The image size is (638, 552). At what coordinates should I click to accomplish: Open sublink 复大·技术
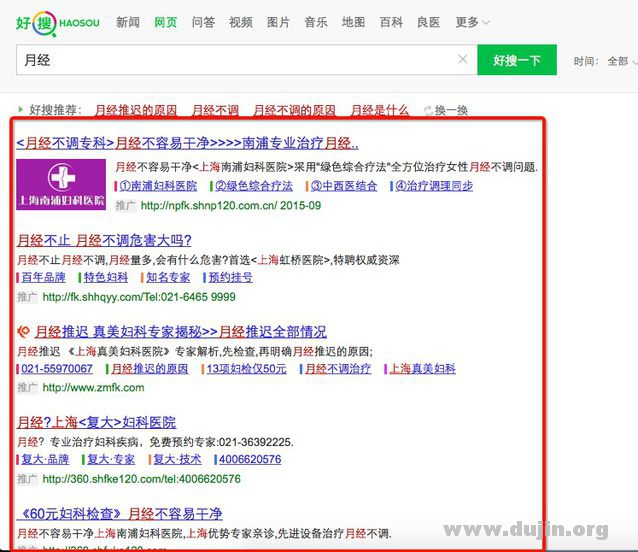coord(177,460)
